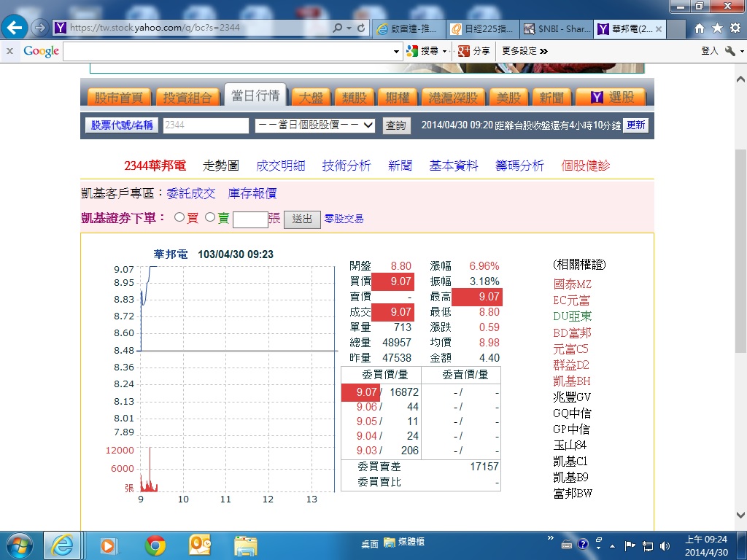
Task: Refresh the page with reload icon
Action: (x=361, y=28)
